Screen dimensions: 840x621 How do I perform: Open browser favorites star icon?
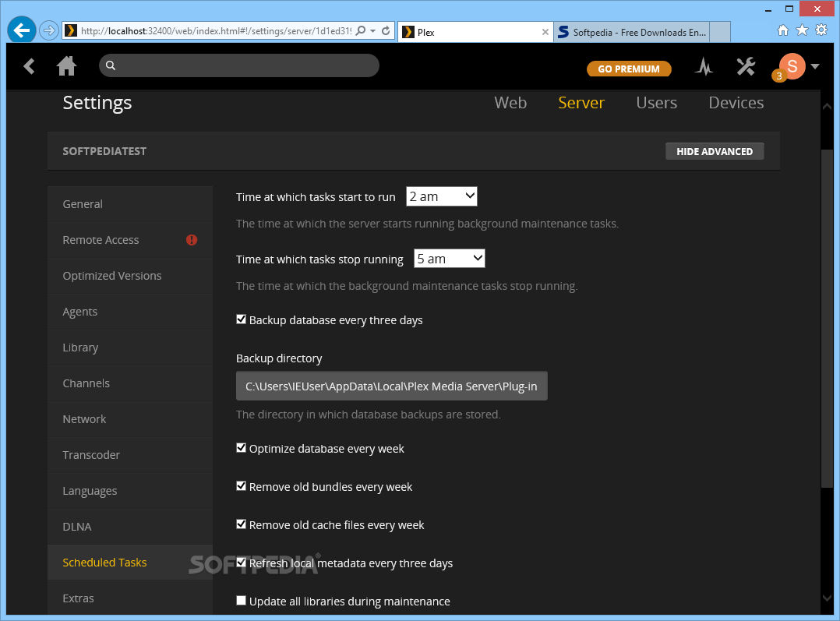802,30
